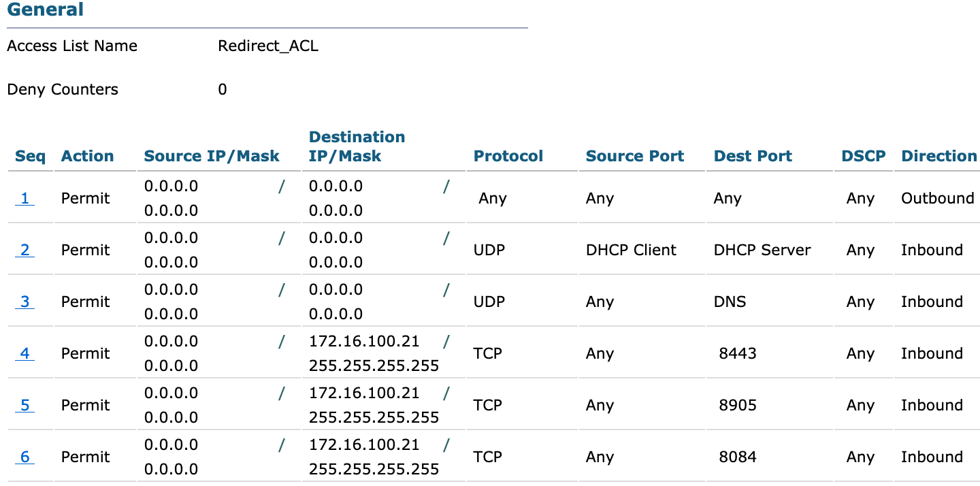
Task: Select the DHCP Server dest port cell
Action: 762,250
